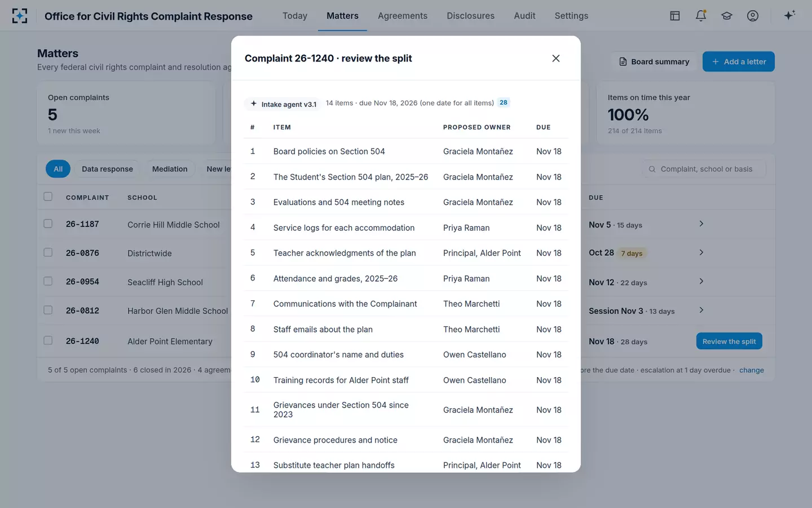Click Grievance procedures and notice item
Image resolution: width=812 pixels, height=508 pixels.
click(336, 440)
